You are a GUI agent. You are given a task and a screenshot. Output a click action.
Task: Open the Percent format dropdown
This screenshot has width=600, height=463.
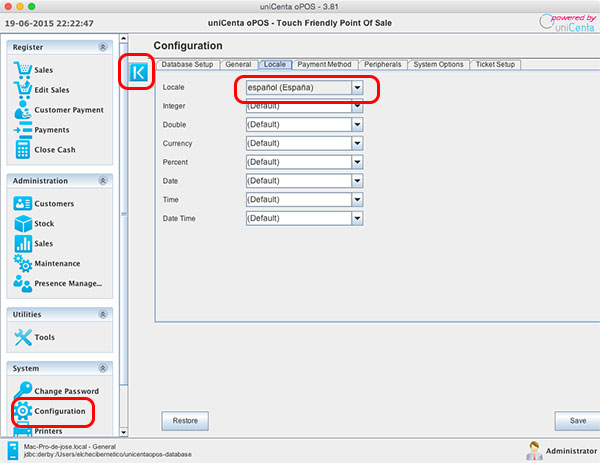click(x=304, y=162)
